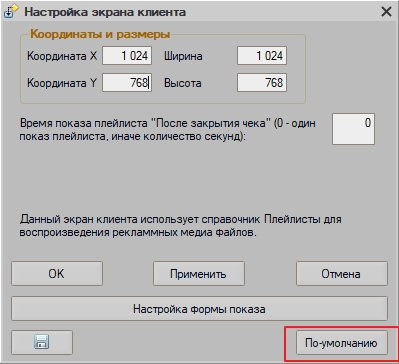
Task: Click the playlist display time field
Action: coord(353,129)
